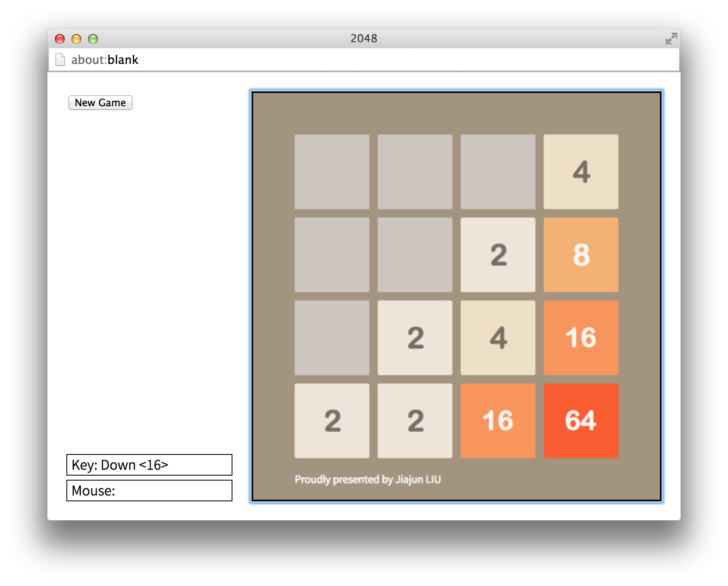The image size is (728, 586).
Task: Click the bottom-left 2 tile
Action: (332, 420)
